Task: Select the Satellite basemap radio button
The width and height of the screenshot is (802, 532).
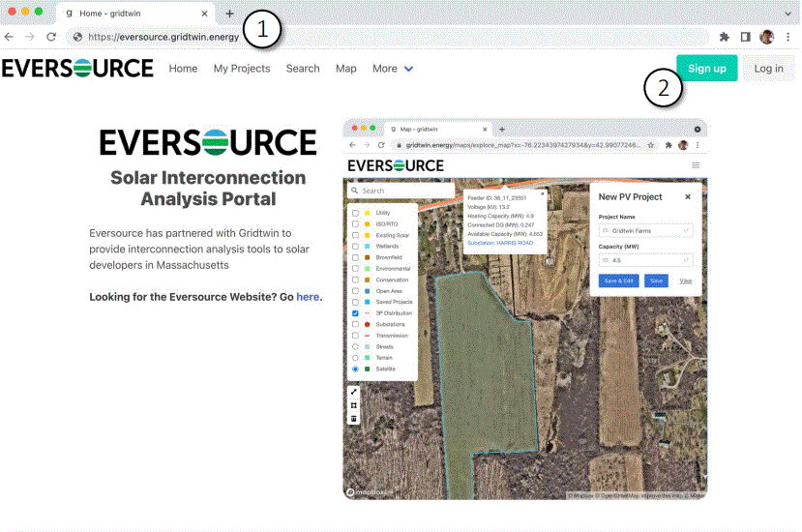Action: click(355, 369)
